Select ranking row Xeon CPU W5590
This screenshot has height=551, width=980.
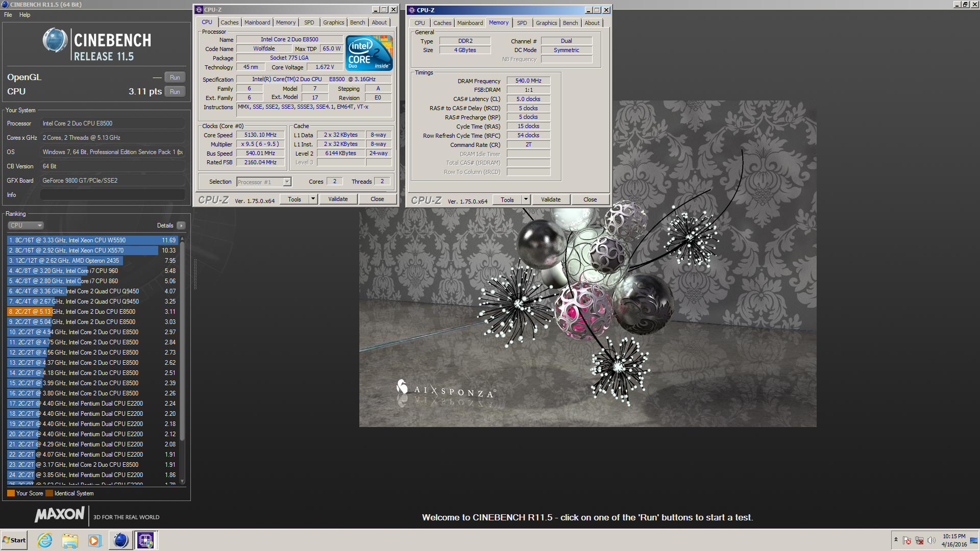[x=92, y=240]
